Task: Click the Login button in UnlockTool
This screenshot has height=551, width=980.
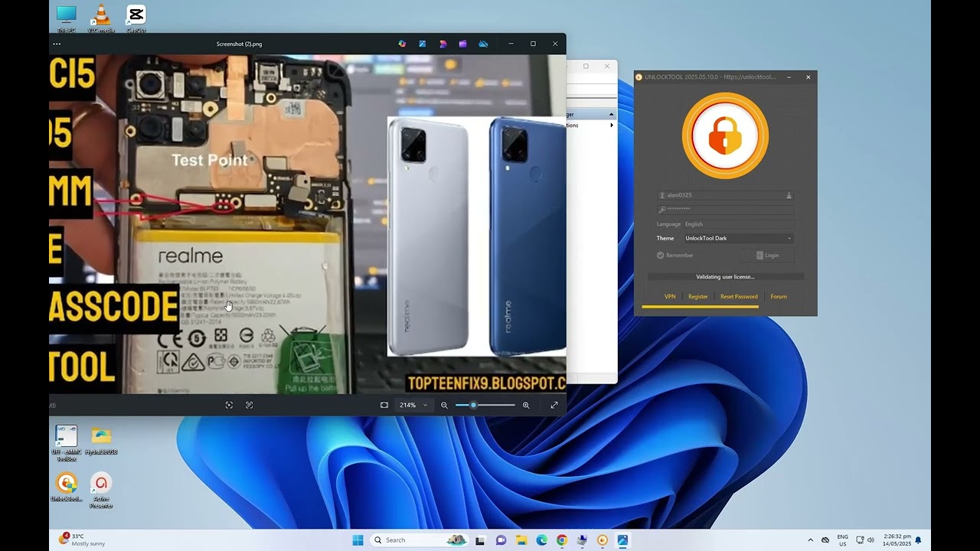Action: click(767, 255)
